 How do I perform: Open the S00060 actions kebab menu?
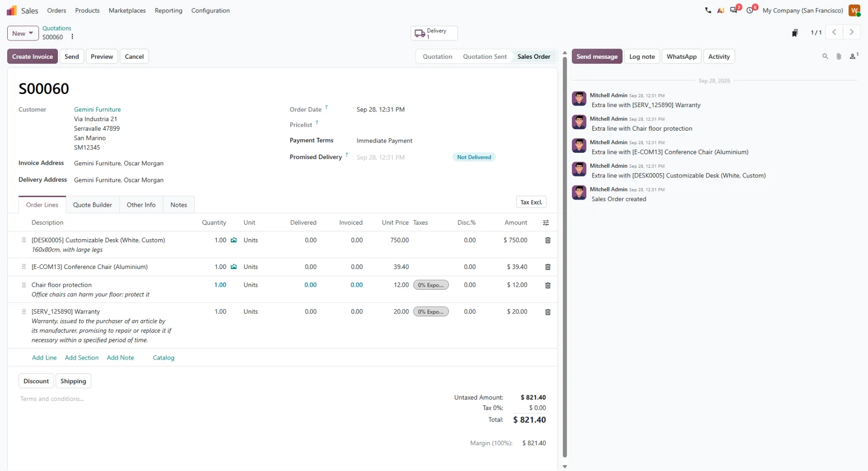tap(72, 37)
